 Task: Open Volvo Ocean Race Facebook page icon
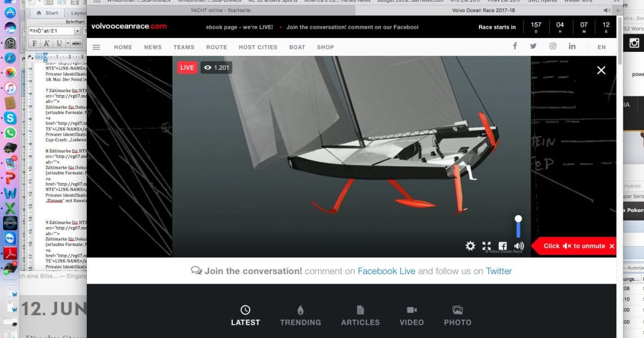(x=514, y=46)
